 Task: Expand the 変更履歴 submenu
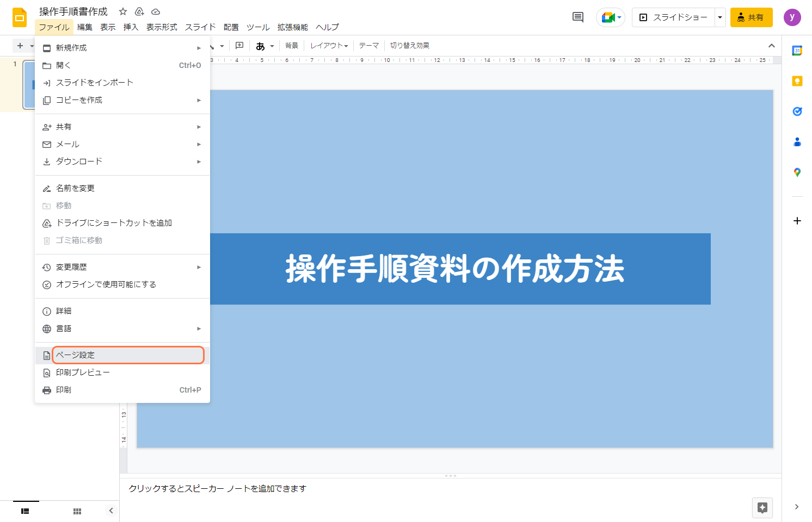pos(122,267)
